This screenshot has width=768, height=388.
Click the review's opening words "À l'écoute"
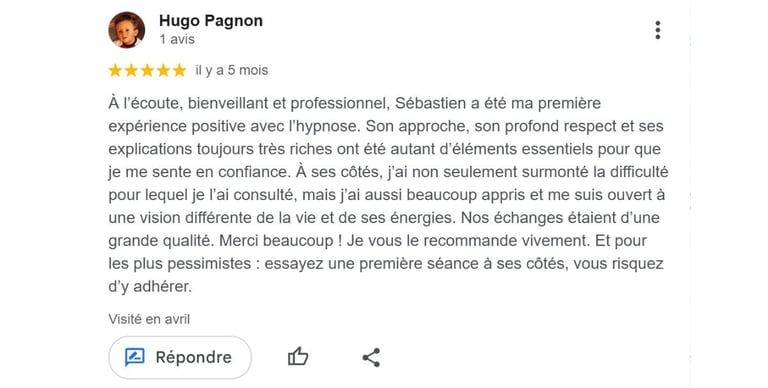point(145,103)
